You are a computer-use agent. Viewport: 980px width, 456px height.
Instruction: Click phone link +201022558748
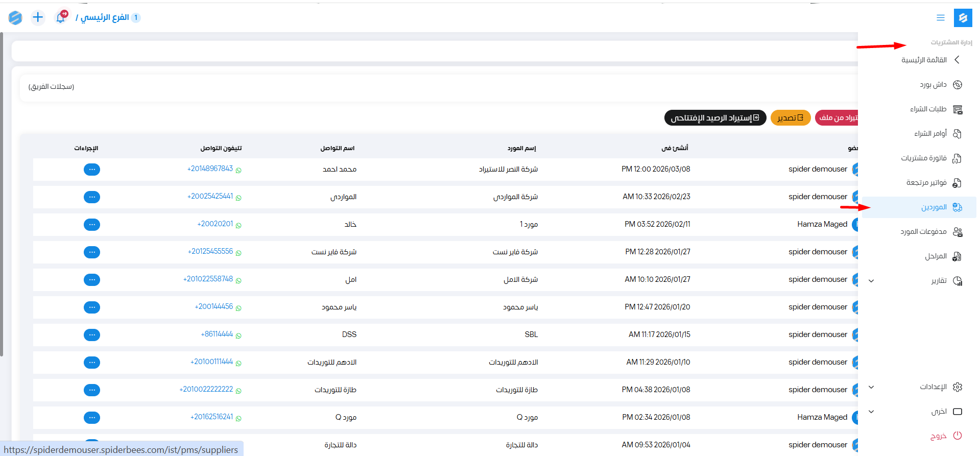coord(208,279)
